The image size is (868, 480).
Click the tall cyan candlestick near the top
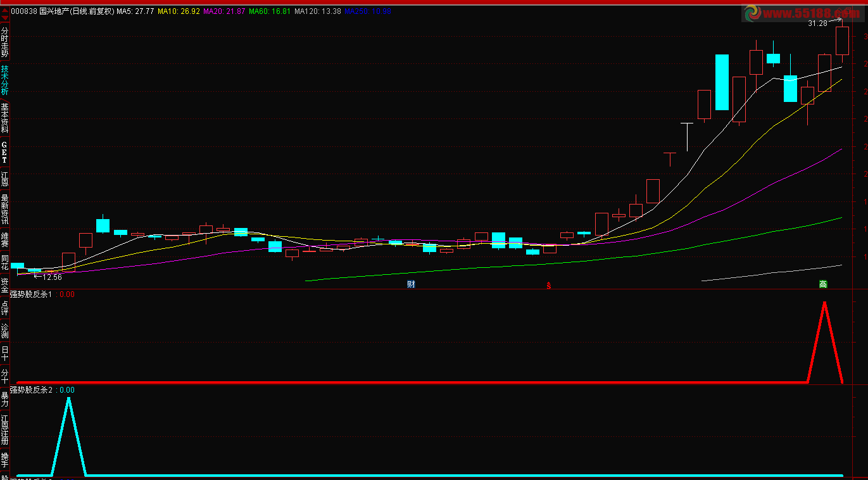tap(722, 82)
